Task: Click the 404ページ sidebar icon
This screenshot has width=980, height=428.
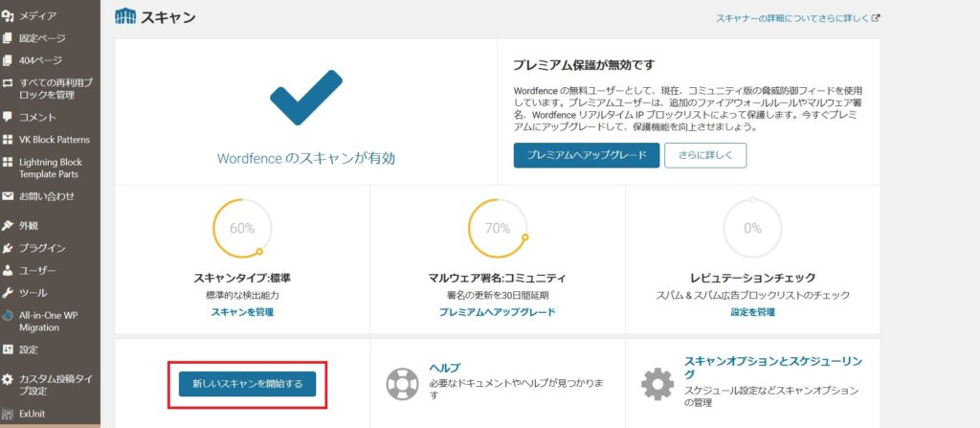Action: coord(8,60)
